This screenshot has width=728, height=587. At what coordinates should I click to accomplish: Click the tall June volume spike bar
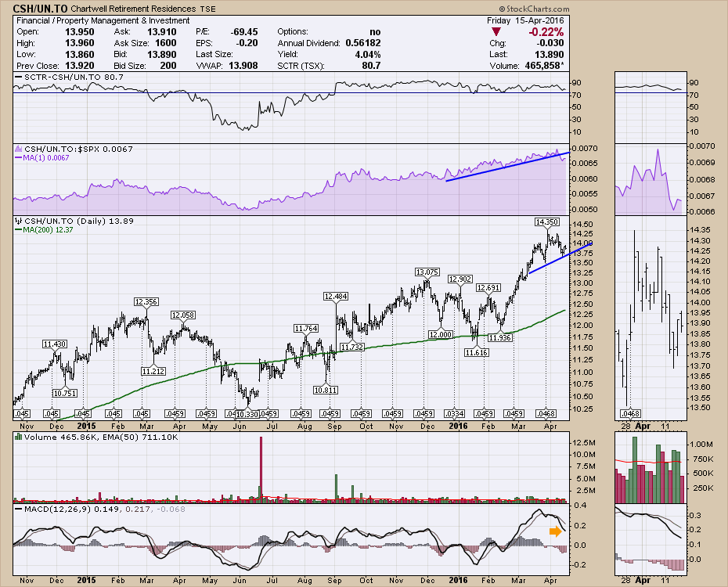(261, 470)
